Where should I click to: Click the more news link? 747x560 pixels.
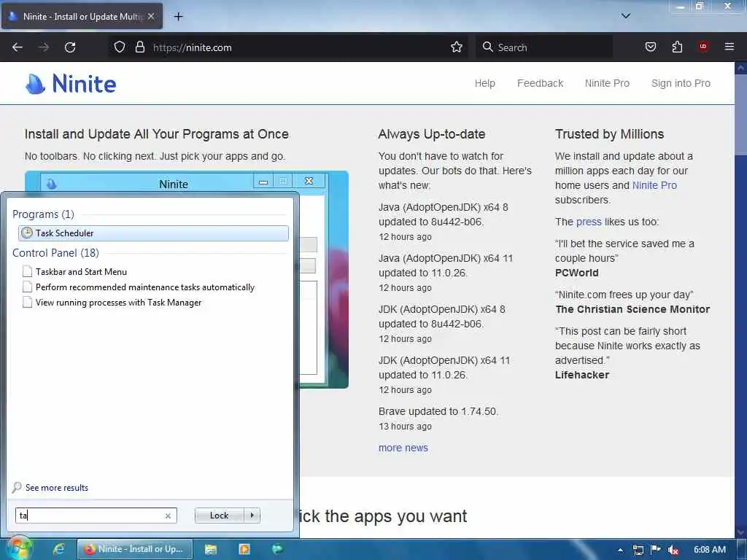(403, 448)
